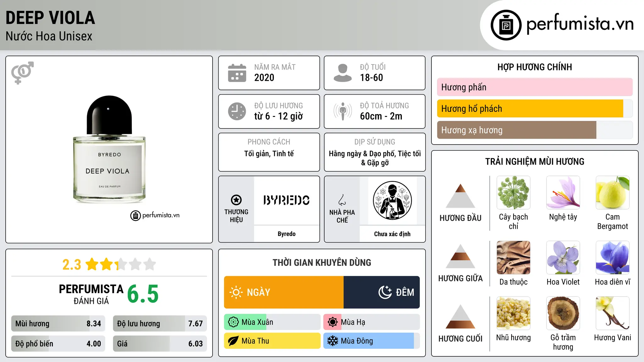Select the Cam Bergamot note image
Screen dimensions: 644x362
[613, 193]
